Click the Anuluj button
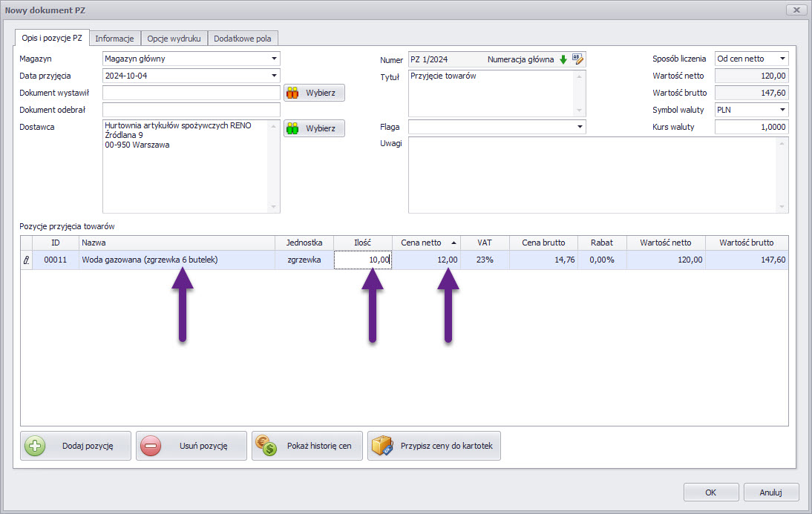The width and height of the screenshot is (812, 514). [771, 492]
